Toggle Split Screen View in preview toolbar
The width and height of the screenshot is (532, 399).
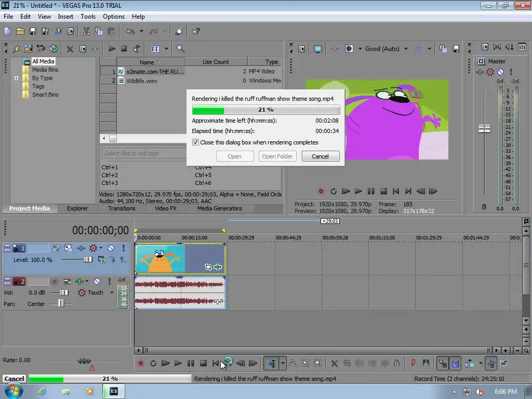(x=349, y=49)
